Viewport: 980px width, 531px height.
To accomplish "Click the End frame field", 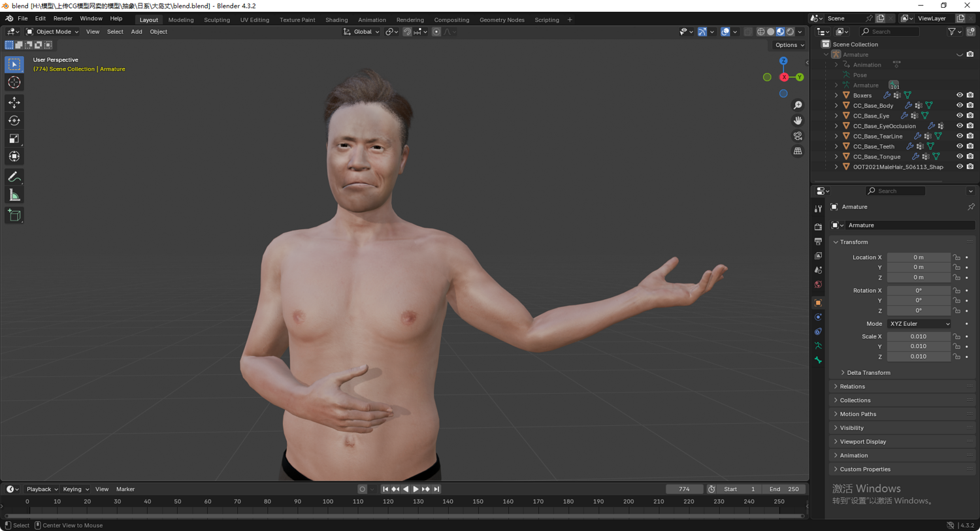I will (x=783, y=489).
